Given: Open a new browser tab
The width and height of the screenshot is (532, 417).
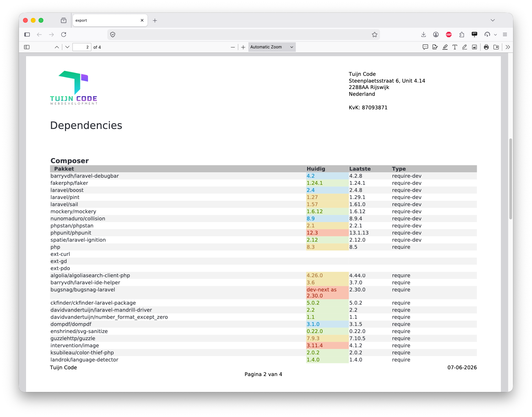Looking at the screenshot, I should [x=155, y=20].
